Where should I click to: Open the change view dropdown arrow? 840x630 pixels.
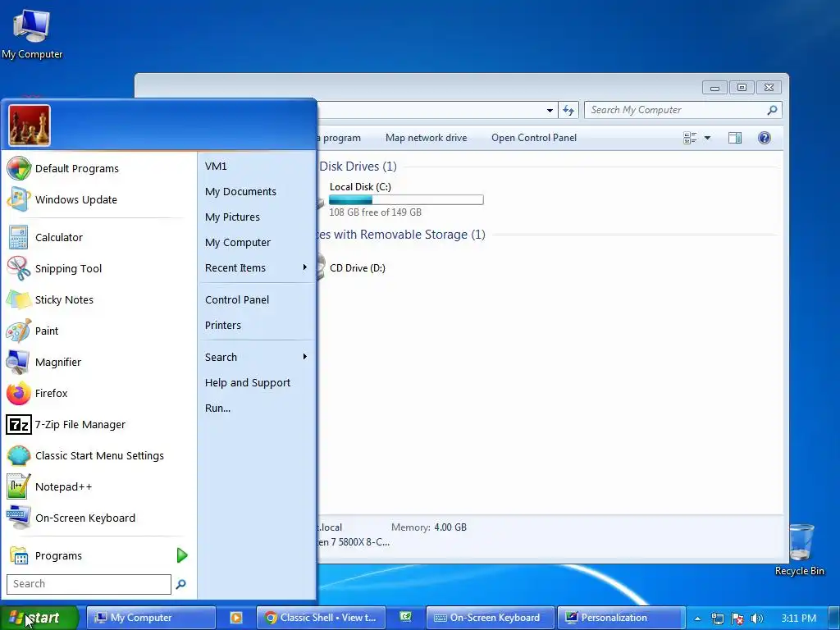click(707, 138)
